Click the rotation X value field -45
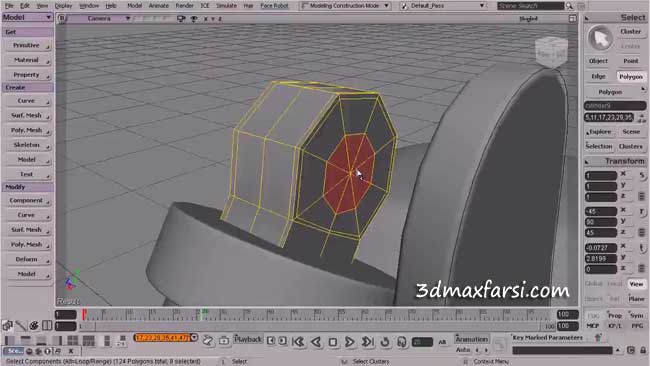 tap(601, 211)
